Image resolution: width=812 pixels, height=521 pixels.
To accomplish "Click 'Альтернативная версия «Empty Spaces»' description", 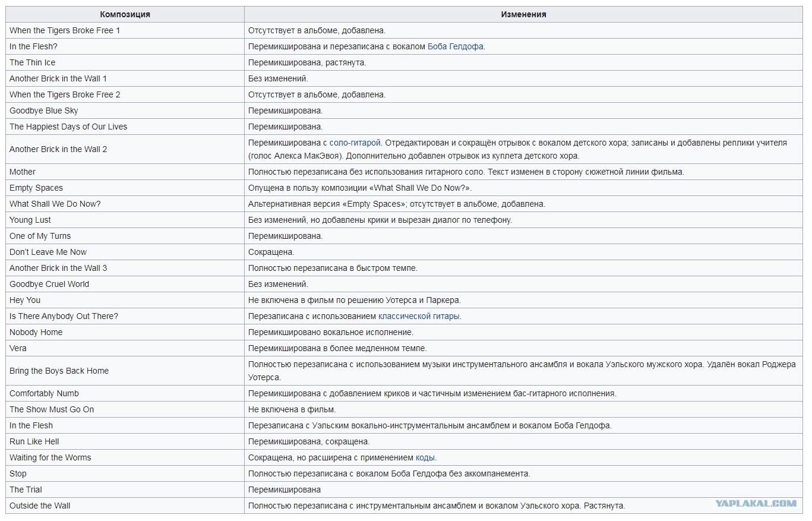I will click(x=397, y=204).
